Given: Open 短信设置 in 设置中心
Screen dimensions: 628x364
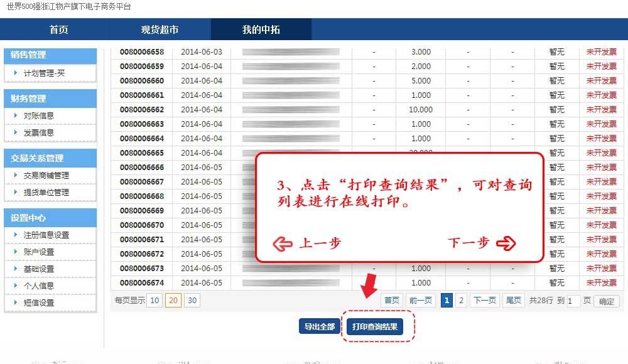Looking at the screenshot, I should coord(39,302).
